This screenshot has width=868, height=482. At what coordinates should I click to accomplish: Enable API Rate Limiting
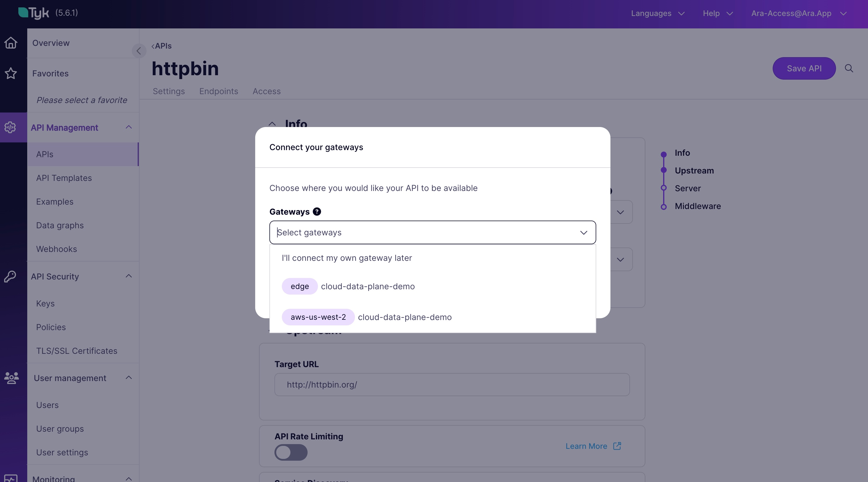coord(291,453)
